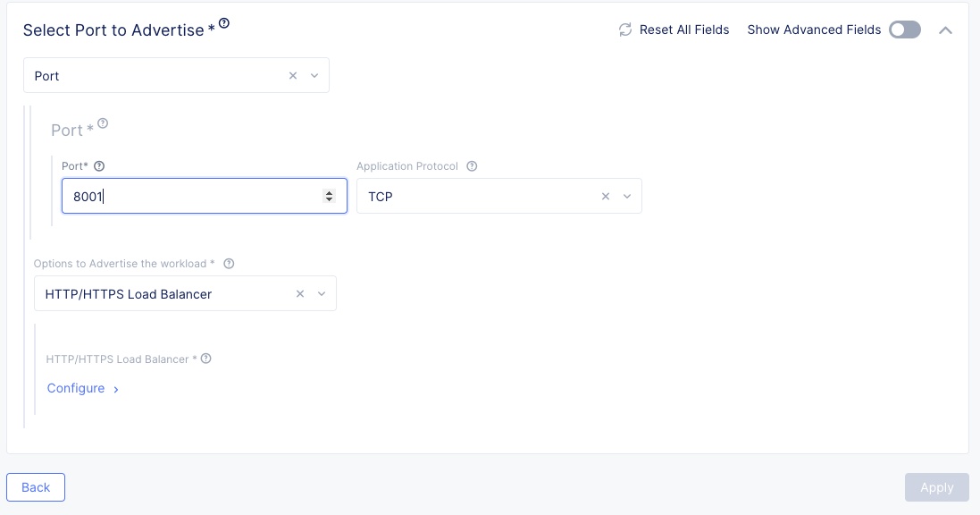Click help icon for Options to Advertise workload

pyautogui.click(x=229, y=264)
